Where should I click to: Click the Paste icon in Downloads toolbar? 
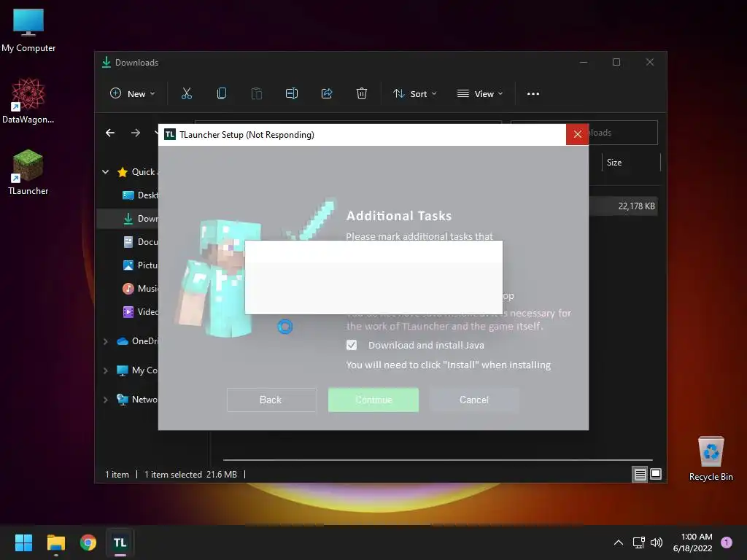(257, 93)
